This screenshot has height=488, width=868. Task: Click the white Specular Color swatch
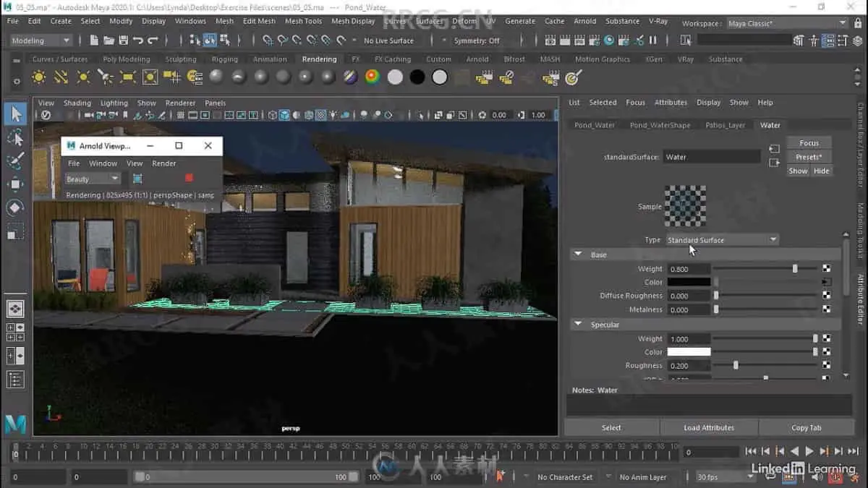pos(689,352)
